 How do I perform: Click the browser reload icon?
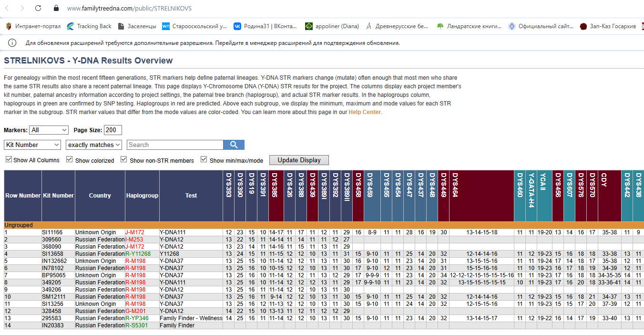38,8
